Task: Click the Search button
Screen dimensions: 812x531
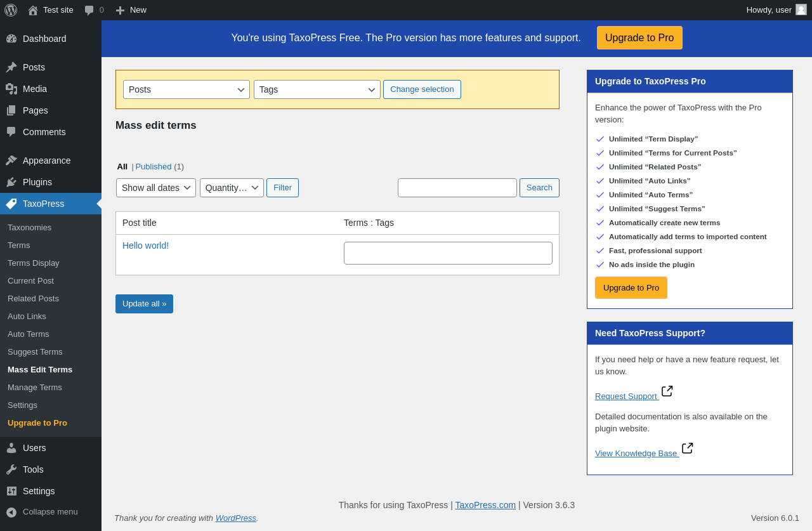Action: 539,188
